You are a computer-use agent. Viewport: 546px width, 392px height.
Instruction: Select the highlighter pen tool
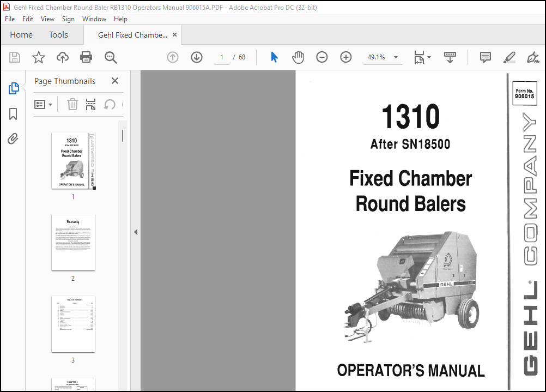[x=509, y=57]
